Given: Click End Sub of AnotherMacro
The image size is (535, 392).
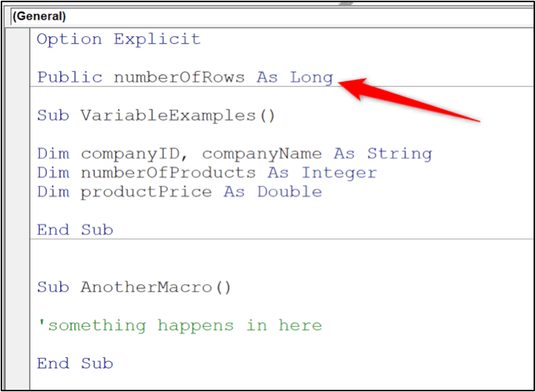Looking at the screenshot, I should tap(75, 363).
